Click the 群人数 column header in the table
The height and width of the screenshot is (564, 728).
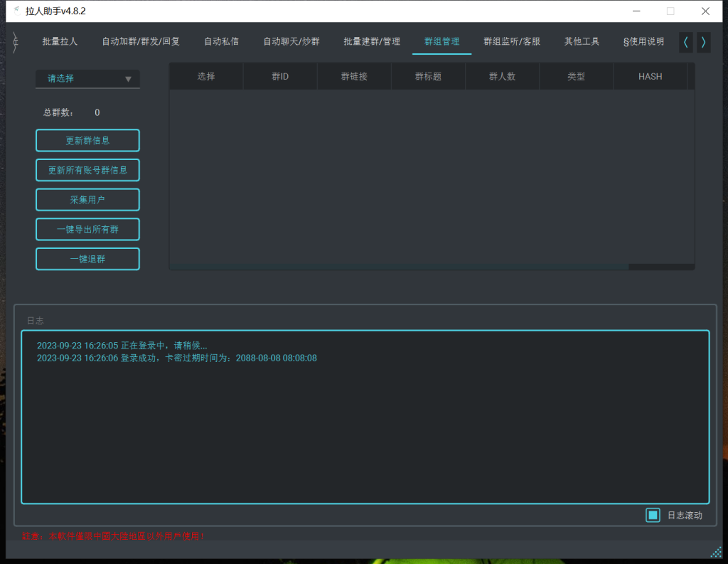click(x=502, y=76)
